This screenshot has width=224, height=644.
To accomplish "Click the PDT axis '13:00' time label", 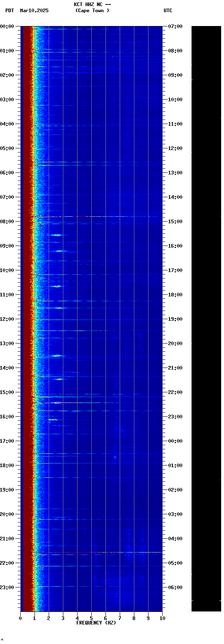I will tap(7, 344).
